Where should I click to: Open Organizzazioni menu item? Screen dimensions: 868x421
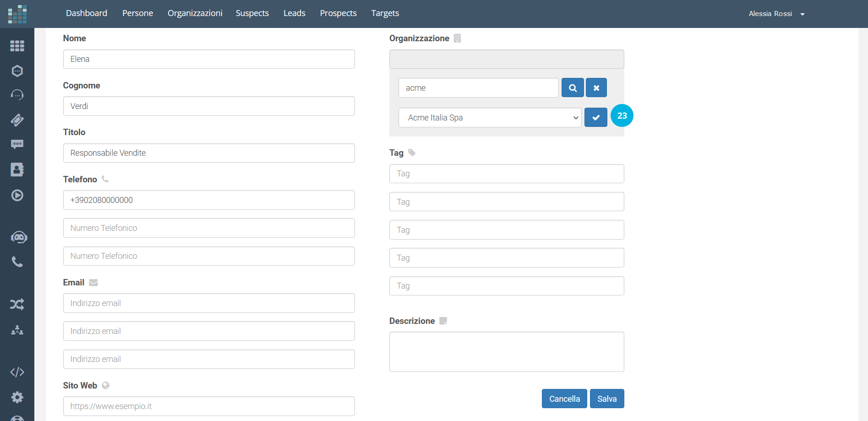tap(195, 13)
